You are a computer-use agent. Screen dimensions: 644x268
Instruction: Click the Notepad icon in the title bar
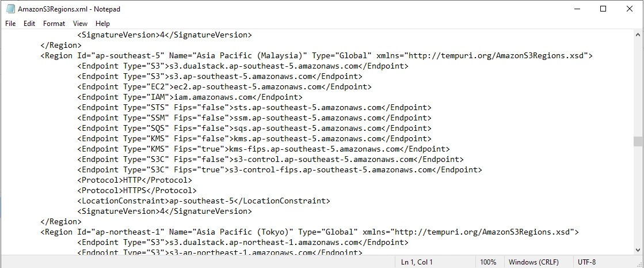[x=10, y=9]
